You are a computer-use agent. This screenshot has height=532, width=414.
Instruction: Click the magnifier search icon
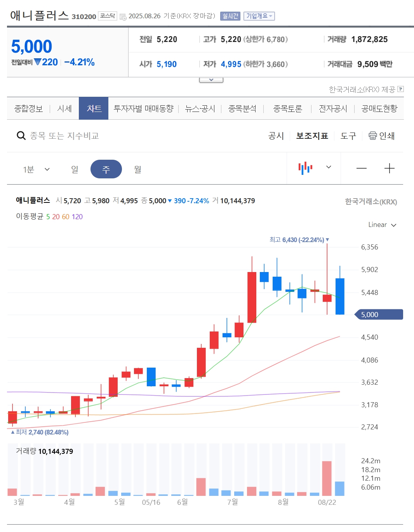[21, 136]
